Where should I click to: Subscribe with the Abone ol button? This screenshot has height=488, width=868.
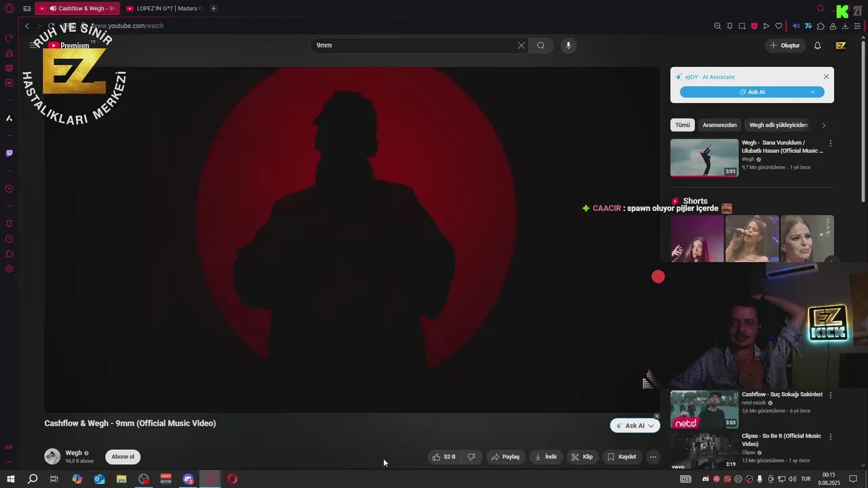123,457
